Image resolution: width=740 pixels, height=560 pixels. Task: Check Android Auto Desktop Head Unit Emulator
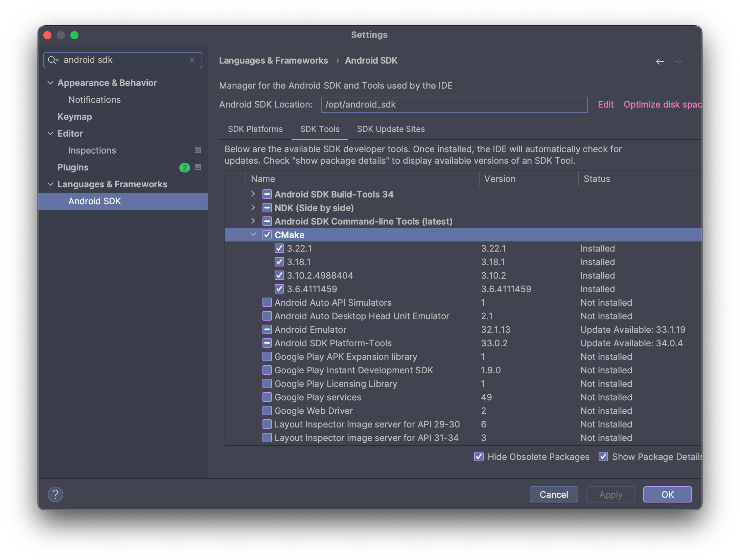(267, 316)
